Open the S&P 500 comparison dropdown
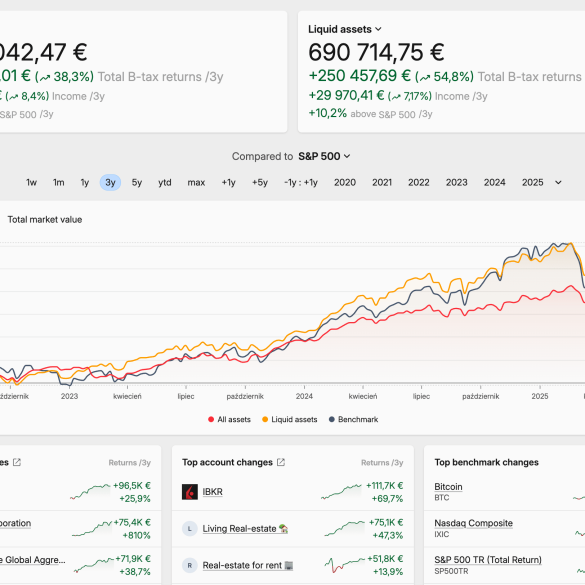 pyautogui.click(x=324, y=156)
